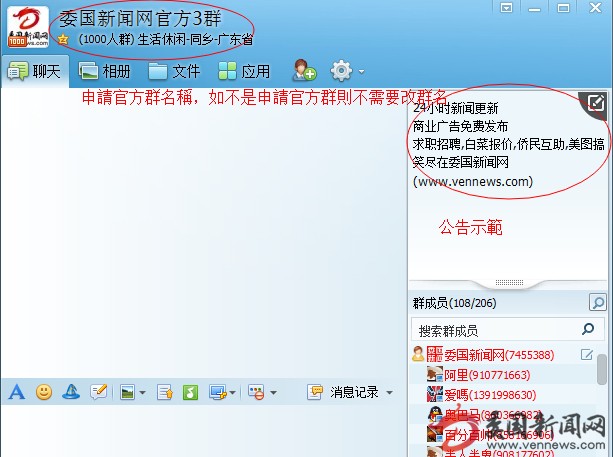Click avatar of member 阿里
613x457 pixels.
click(x=435, y=375)
